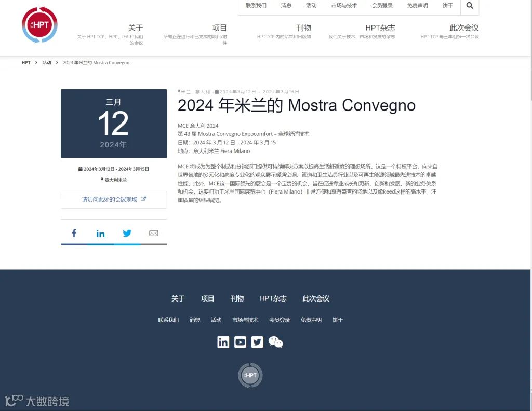
Task: Open footer 刊物 link
Action: click(237, 298)
